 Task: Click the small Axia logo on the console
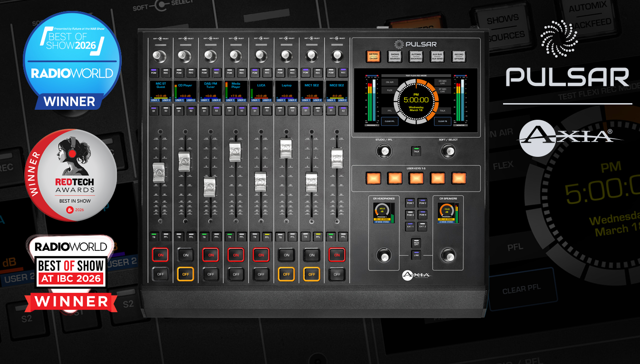pyautogui.click(x=416, y=275)
